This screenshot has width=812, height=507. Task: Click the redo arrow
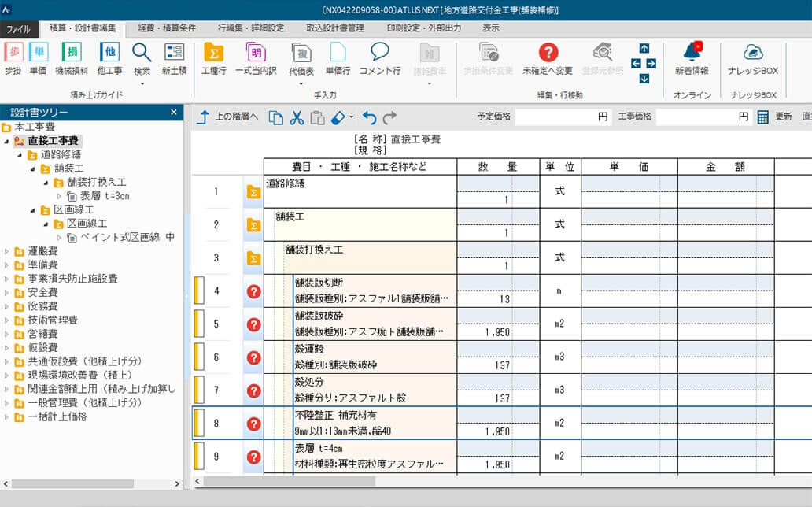[389, 118]
